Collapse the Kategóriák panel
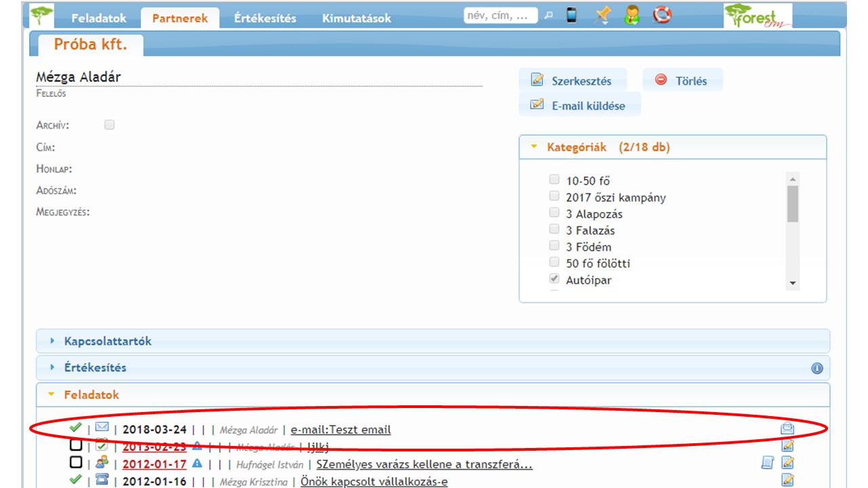Screen dimensions: 868x488 [608, 147]
